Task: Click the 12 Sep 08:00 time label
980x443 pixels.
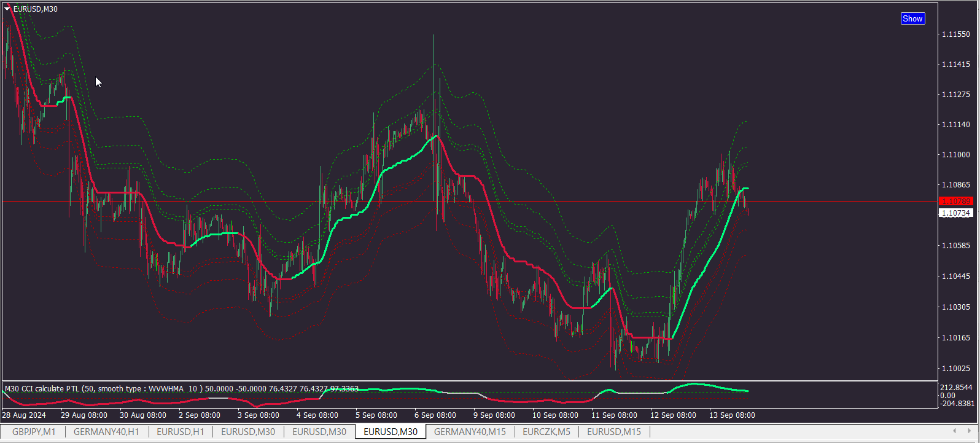Action: click(674, 415)
